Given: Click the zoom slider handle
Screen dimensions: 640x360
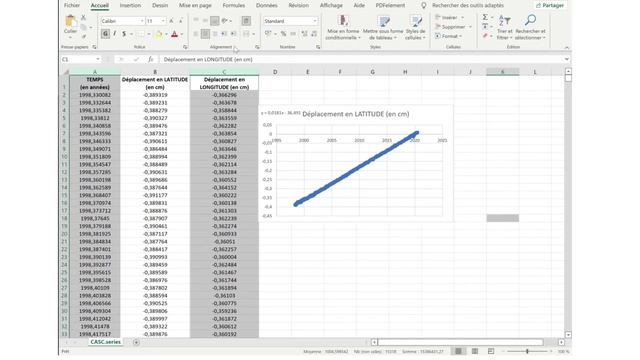Looking at the screenshot, I should [x=527, y=351].
